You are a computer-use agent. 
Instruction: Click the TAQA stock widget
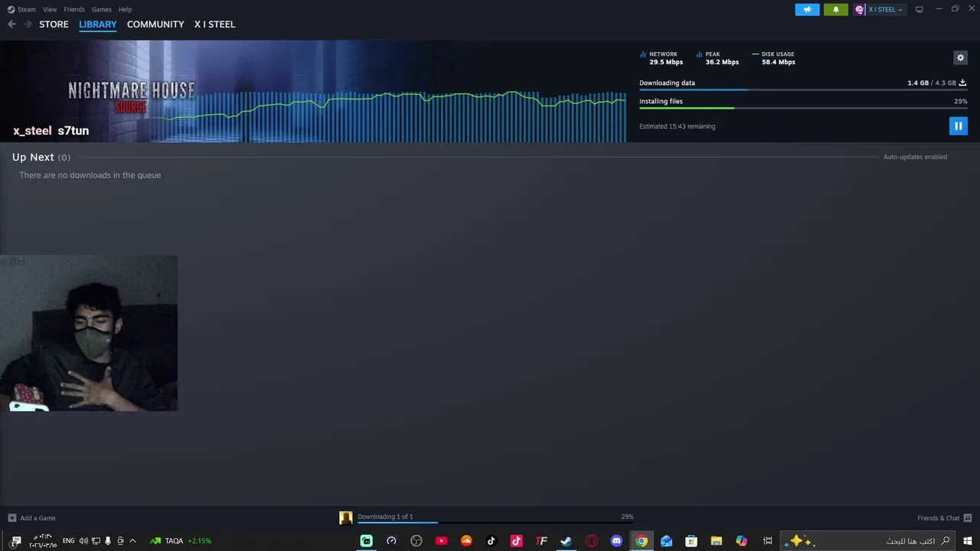[181, 541]
